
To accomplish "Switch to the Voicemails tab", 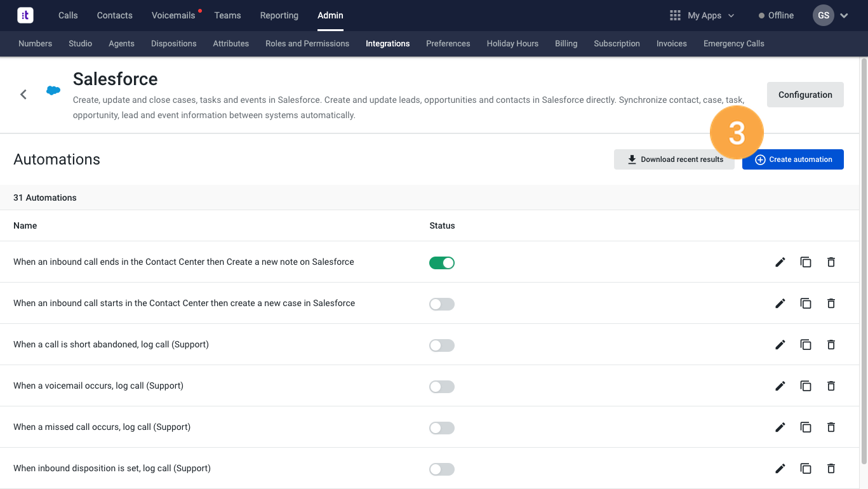I will click(173, 15).
